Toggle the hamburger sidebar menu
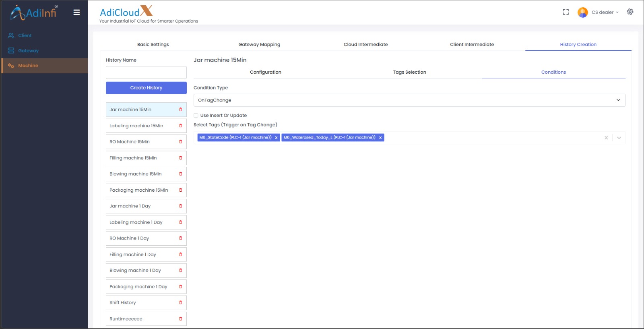This screenshot has height=329, width=644. click(x=76, y=12)
